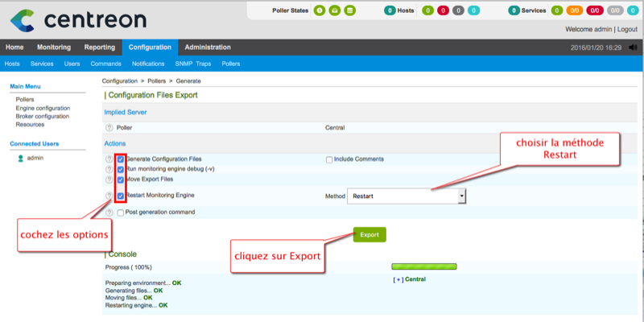Click the Logout link
Image resolution: width=644 pixels, height=322 pixels.
click(627, 29)
